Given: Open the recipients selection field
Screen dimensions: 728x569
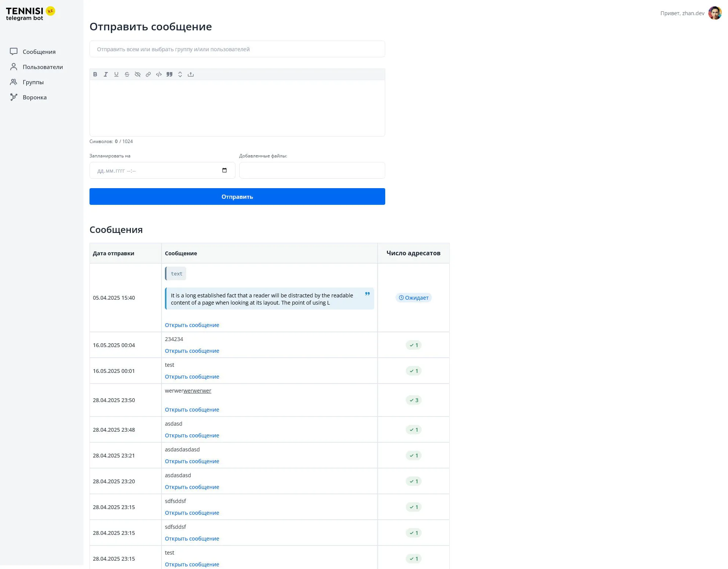Looking at the screenshot, I should 237,49.
